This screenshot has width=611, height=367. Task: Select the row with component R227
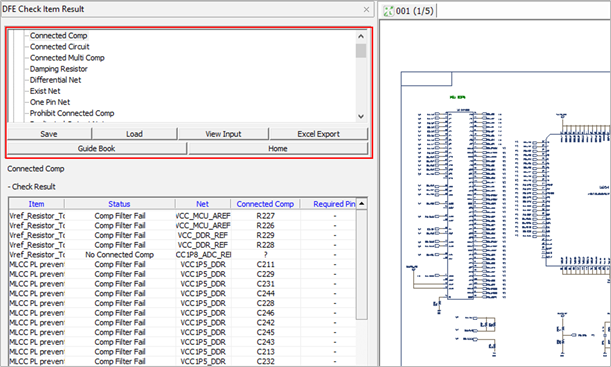pyautogui.click(x=182, y=216)
